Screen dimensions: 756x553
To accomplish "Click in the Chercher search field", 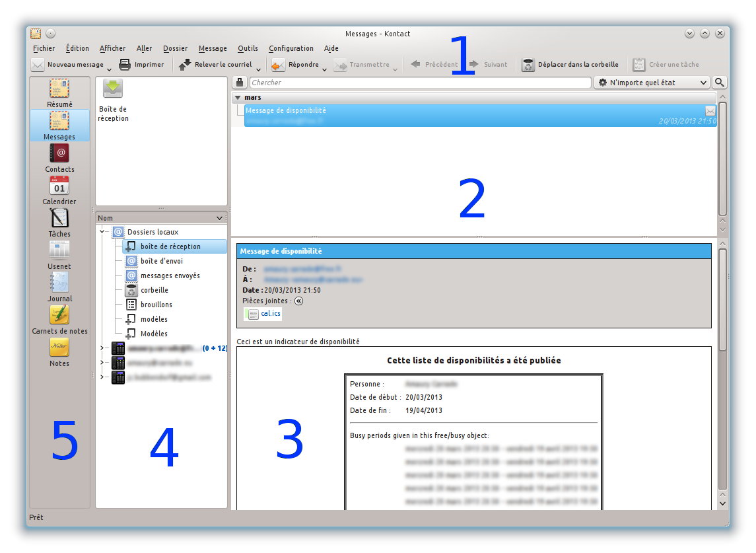I will (420, 83).
